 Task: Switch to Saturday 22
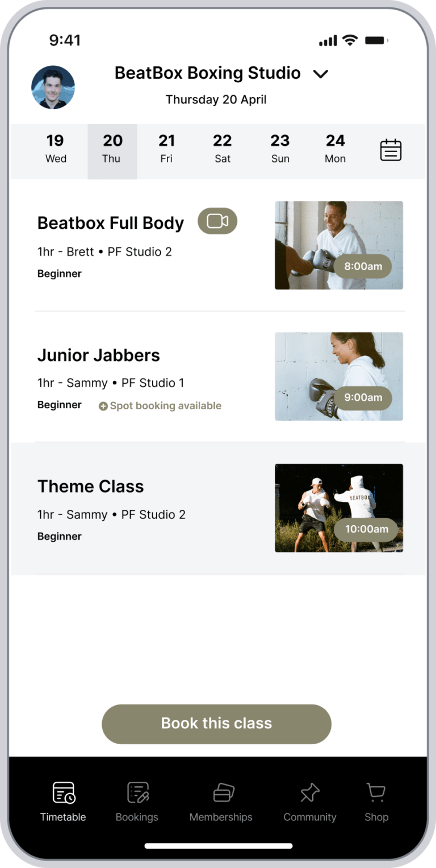click(x=223, y=149)
